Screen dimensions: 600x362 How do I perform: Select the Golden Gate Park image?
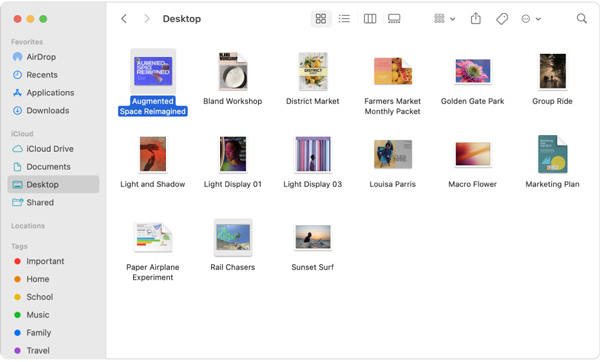click(x=473, y=71)
